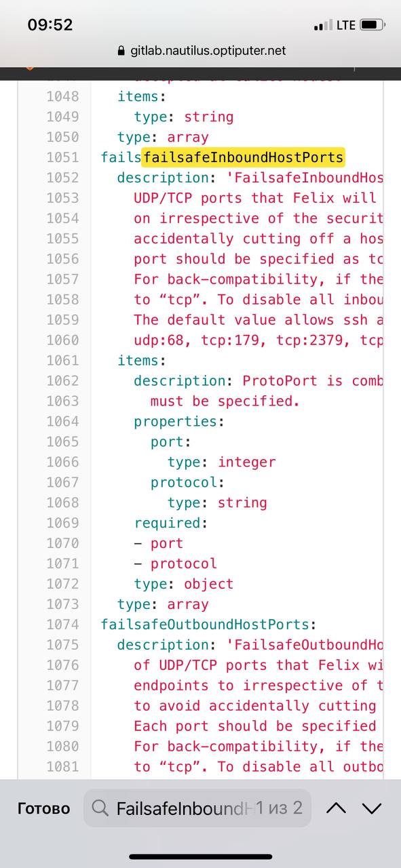Viewport: 401px width, 868px height.
Task: Tap the lock icon in address bar
Action: [x=122, y=51]
